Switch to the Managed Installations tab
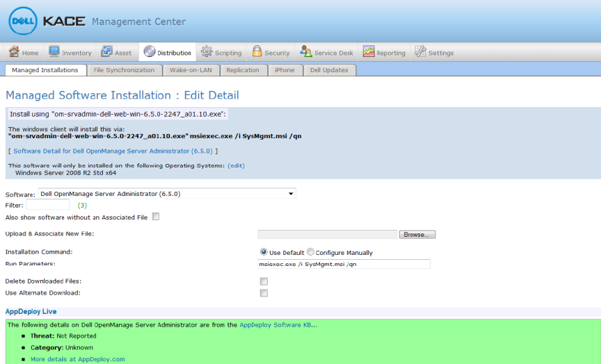601x364 pixels. (x=45, y=70)
